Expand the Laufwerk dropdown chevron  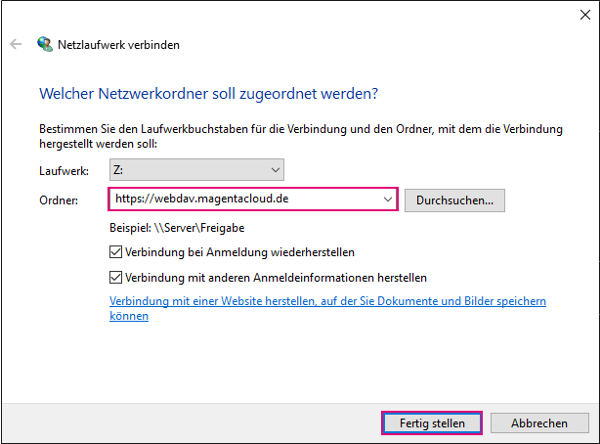coord(275,170)
